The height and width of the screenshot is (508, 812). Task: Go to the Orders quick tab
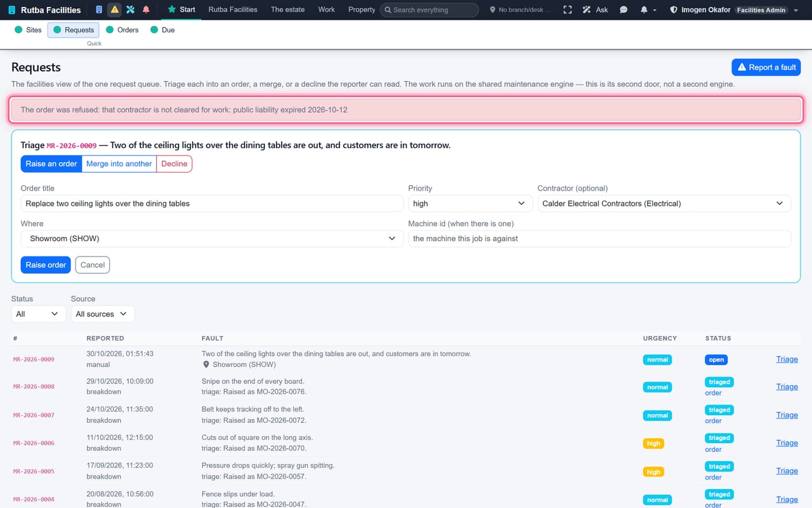coord(122,30)
